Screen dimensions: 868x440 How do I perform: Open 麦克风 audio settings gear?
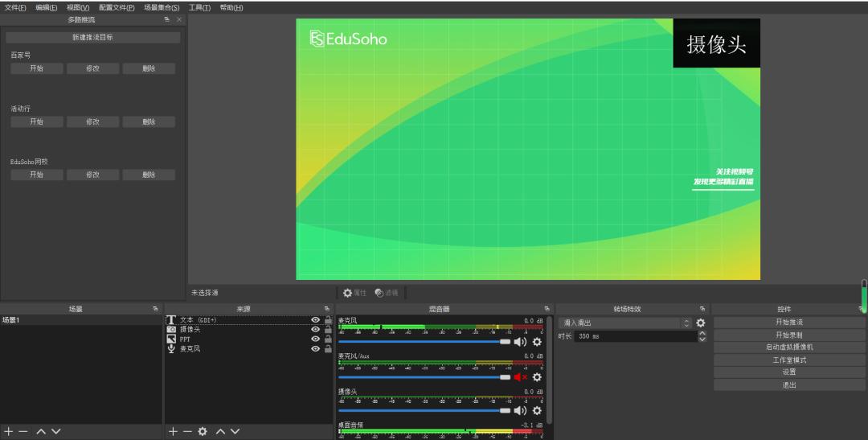537,342
